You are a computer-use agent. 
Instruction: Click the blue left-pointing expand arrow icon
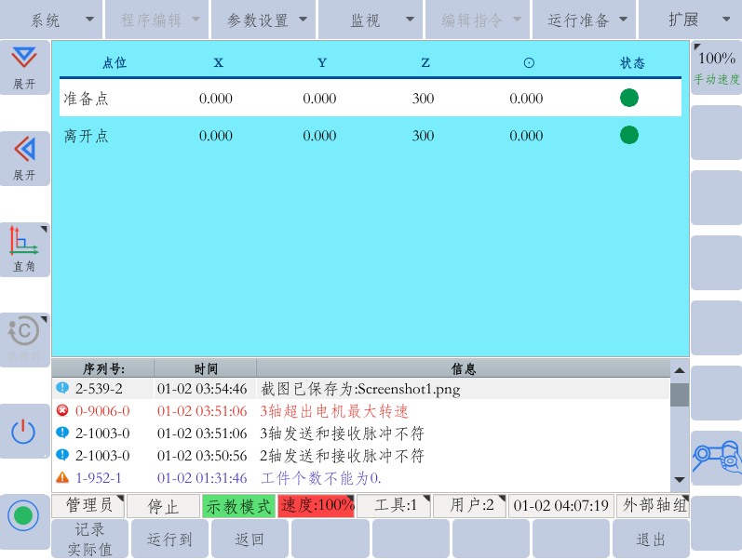[24, 150]
